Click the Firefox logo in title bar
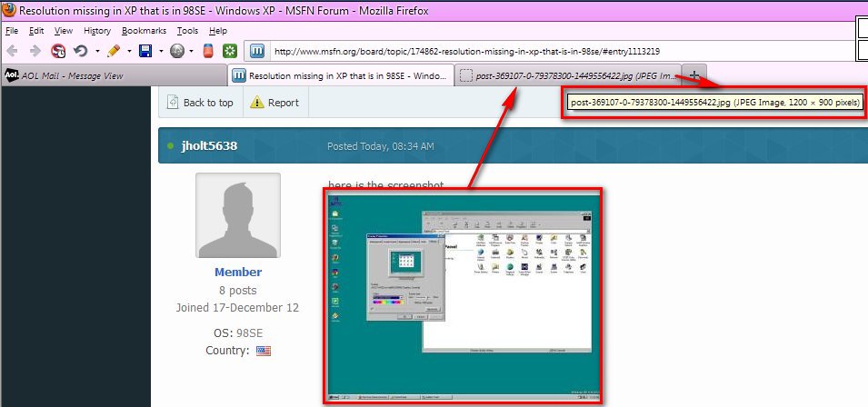 (x=9, y=11)
